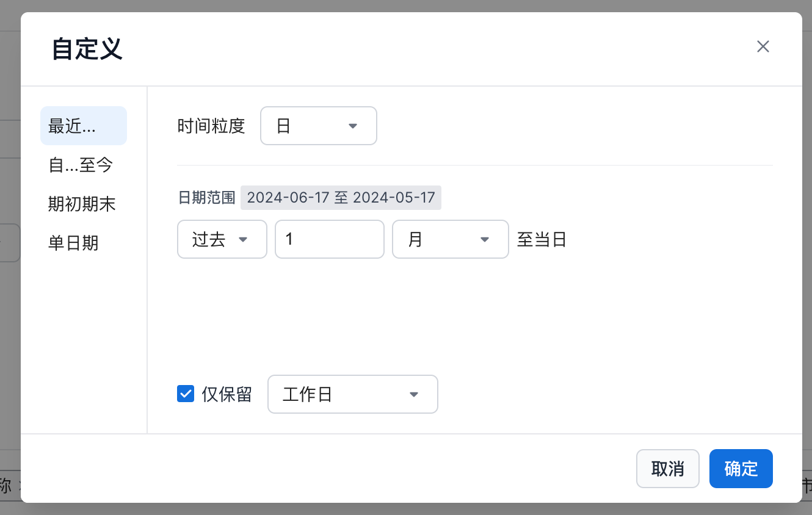
Task: Open the 日 time granularity dropdown
Action: pyautogui.click(x=318, y=126)
